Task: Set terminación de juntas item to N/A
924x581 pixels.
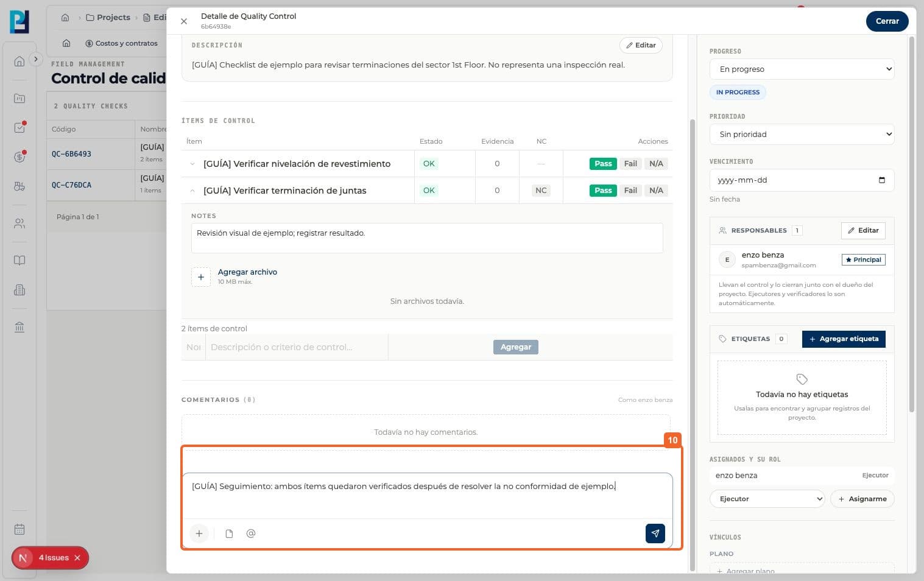Action: pos(656,191)
